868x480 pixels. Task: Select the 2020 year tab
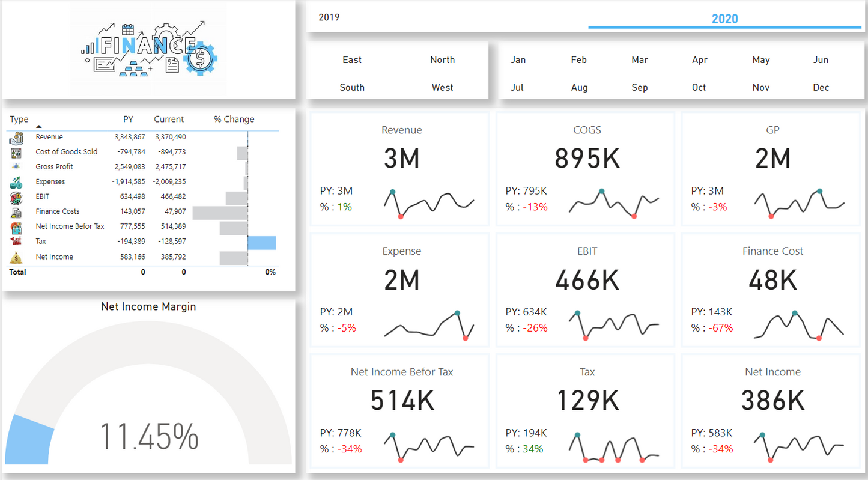point(724,19)
